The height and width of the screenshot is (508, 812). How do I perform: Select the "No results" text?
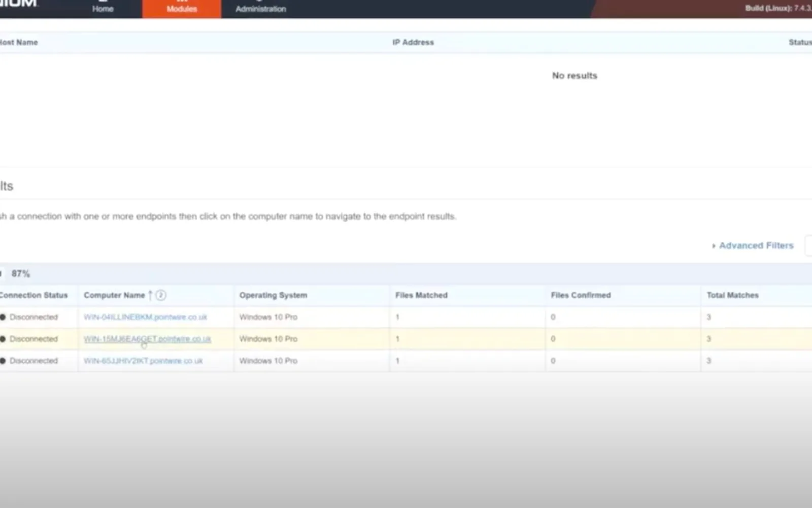click(x=574, y=76)
